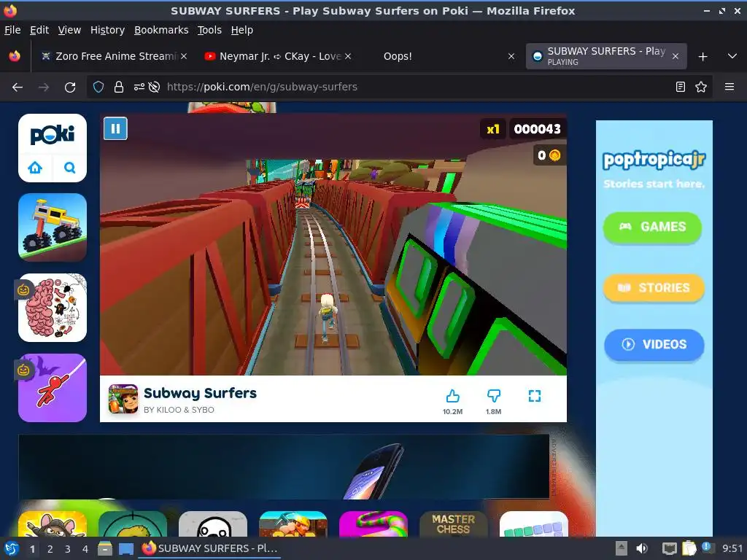Open the Poki search icon
Image resolution: width=747 pixels, height=560 pixels.
69,168
